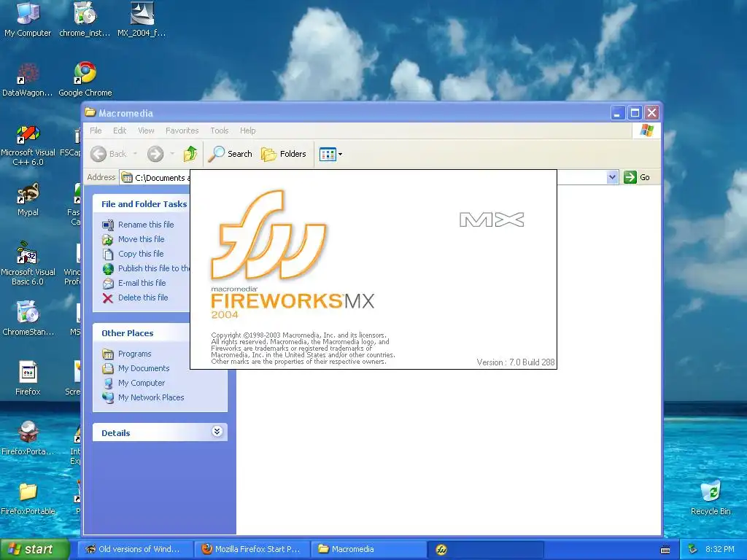Open Recycle Bin on desktop
The image size is (747, 560).
click(711, 497)
